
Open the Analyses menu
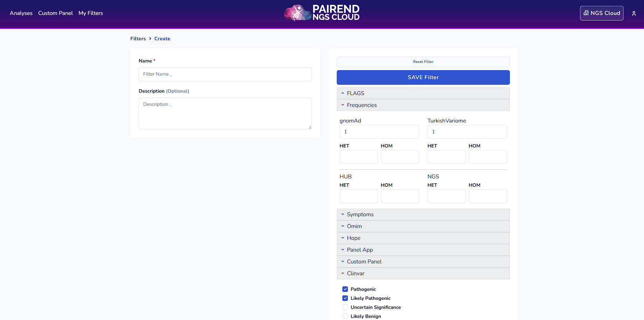(21, 13)
